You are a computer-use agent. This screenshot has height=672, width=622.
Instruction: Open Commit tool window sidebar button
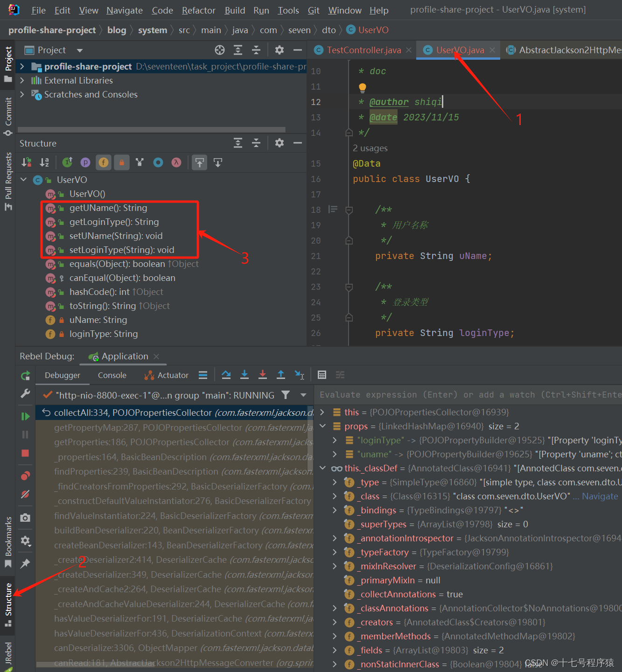pos(8,117)
